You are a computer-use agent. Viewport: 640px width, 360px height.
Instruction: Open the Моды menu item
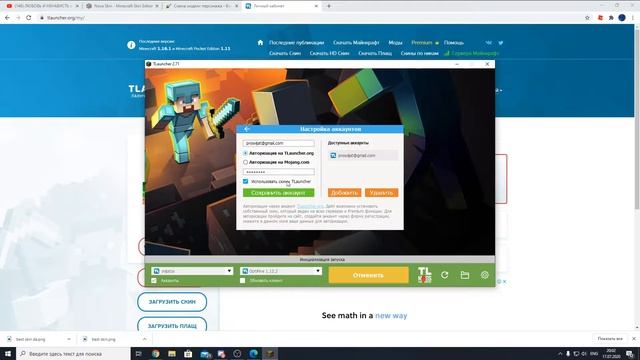[395, 42]
